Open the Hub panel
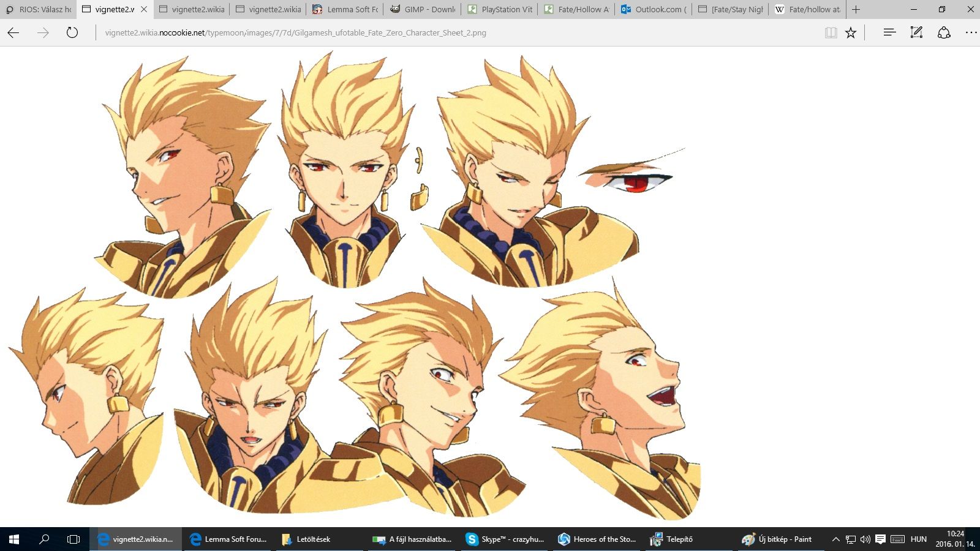Screen dimensions: 980x551 pyautogui.click(x=889, y=32)
